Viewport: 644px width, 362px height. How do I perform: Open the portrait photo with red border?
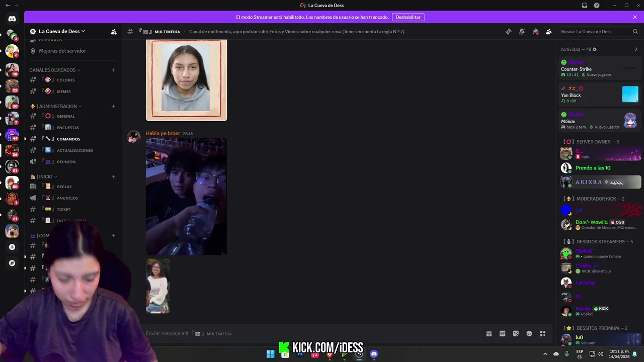coord(187,80)
